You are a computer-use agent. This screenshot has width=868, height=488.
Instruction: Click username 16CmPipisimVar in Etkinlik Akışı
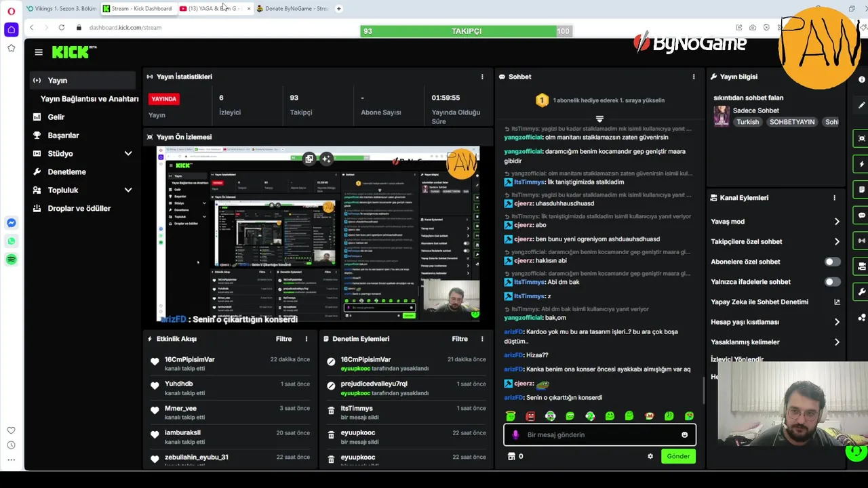tap(190, 360)
